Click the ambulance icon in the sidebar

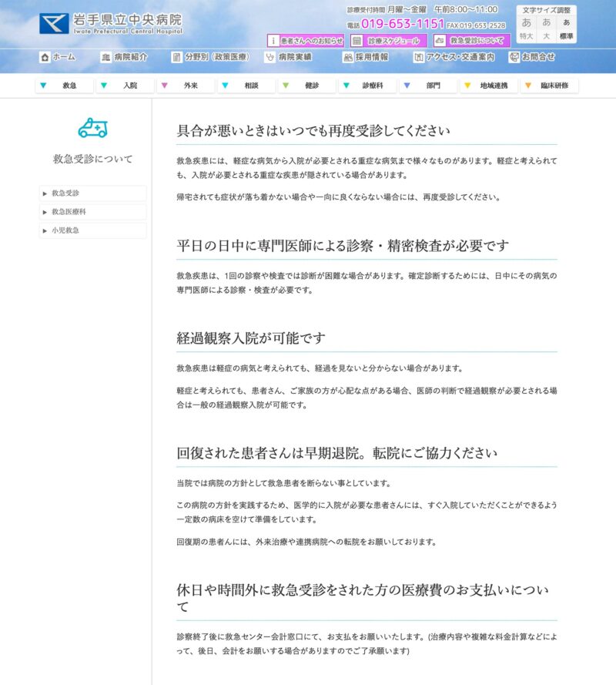click(x=92, y=128)
